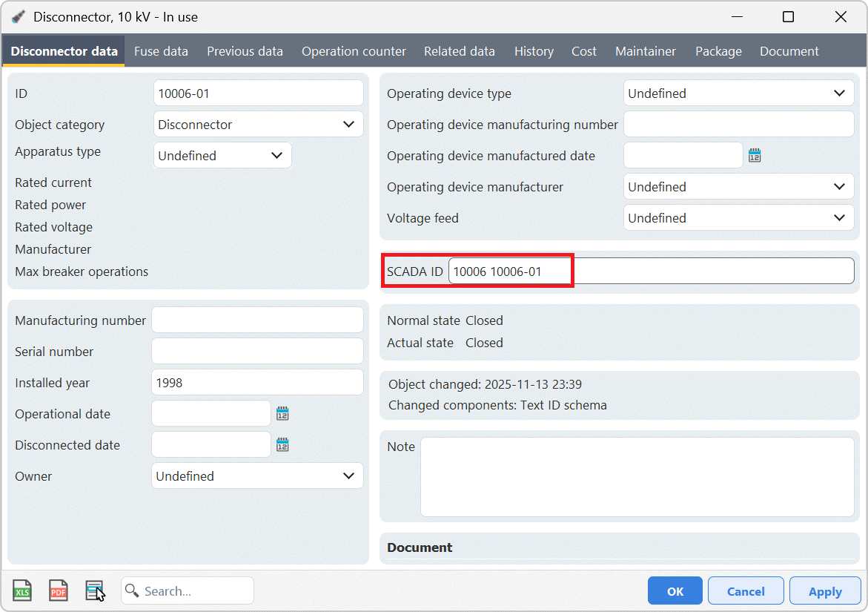
Task: Open the Operating device manufacturer dropdown
Action: click(838, 187)
